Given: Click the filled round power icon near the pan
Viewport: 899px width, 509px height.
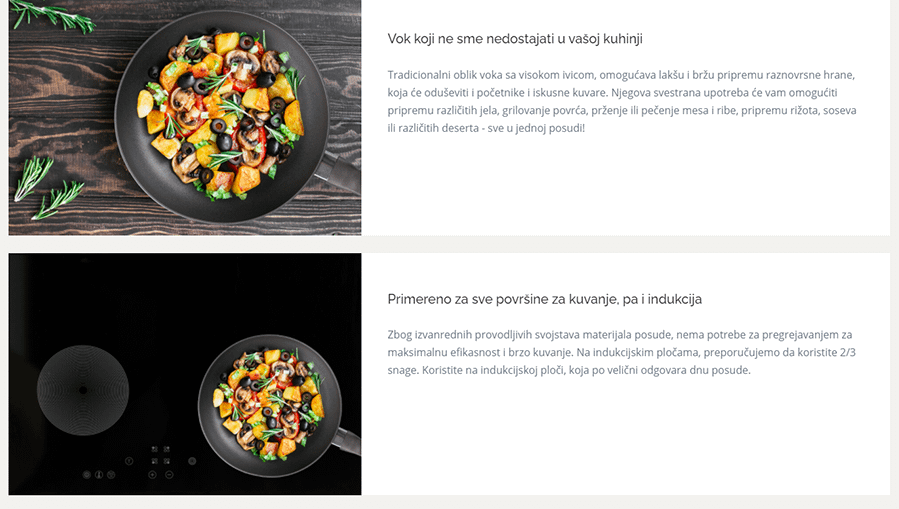Looking at the screenshot, I should click(192, 461).
